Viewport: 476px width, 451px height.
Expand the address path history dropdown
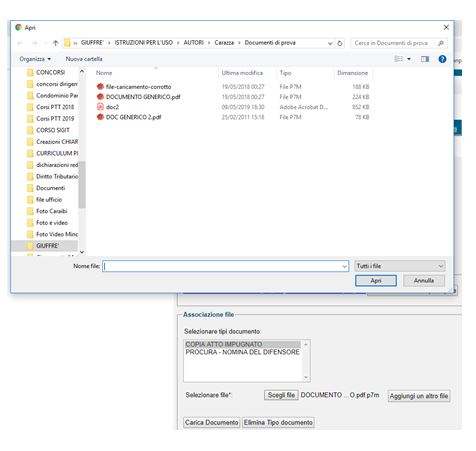330,43
